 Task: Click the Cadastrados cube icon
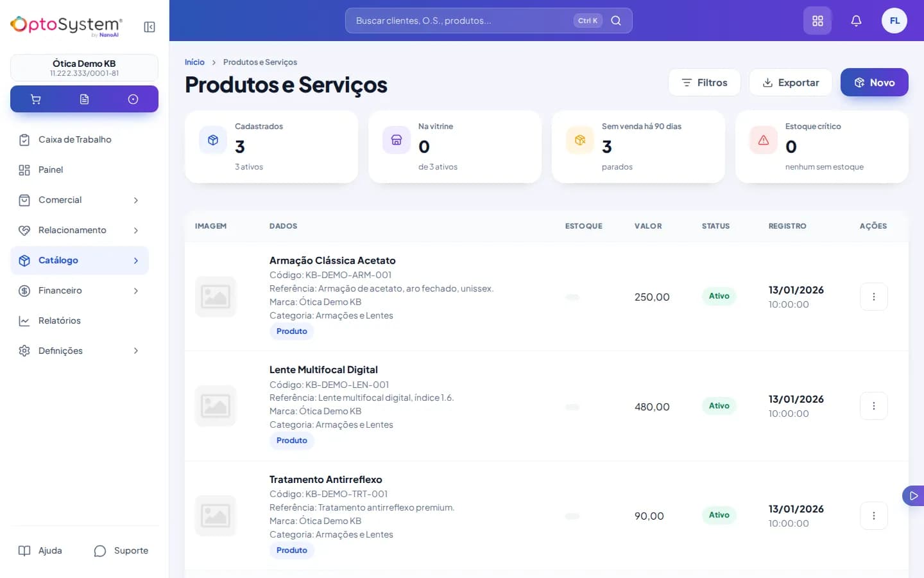[x=213, y=140]
